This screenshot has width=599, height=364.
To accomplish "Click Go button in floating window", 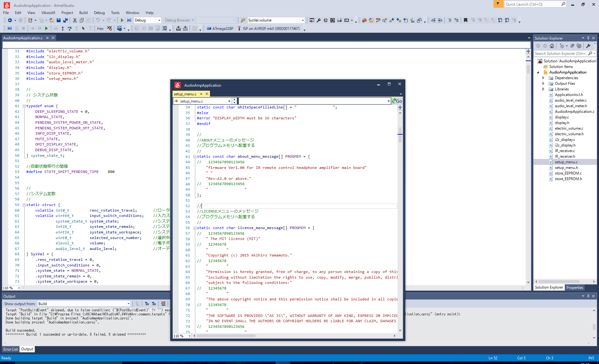I will click(x=397, y=101).
